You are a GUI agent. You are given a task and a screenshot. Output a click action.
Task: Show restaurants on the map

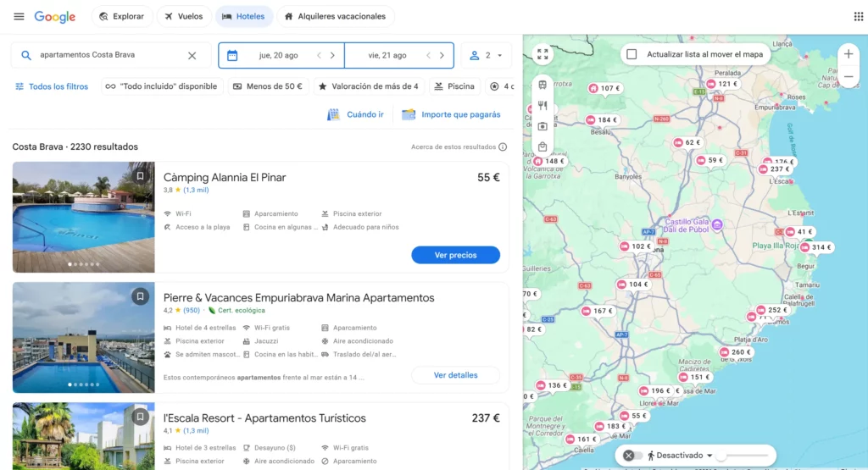(x=542, y=106)
